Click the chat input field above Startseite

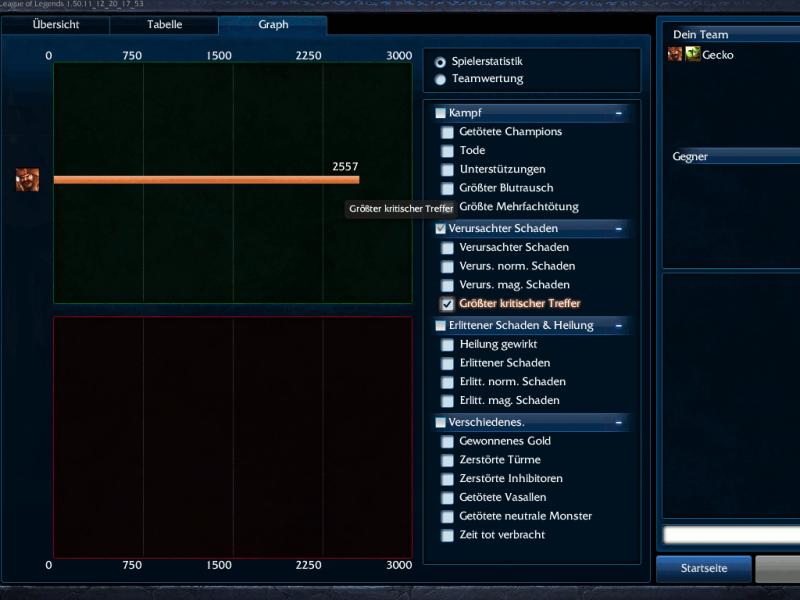[730, 535]
